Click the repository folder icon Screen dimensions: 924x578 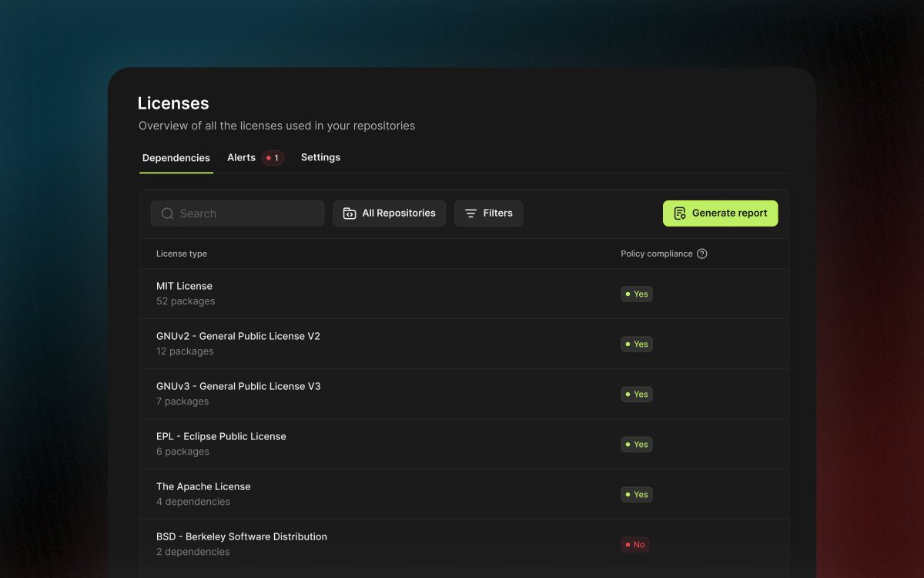pos(350,213)
